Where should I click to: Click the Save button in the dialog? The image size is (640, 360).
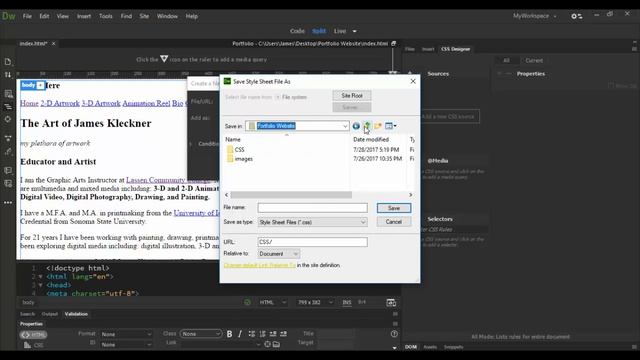click(394, 208)
